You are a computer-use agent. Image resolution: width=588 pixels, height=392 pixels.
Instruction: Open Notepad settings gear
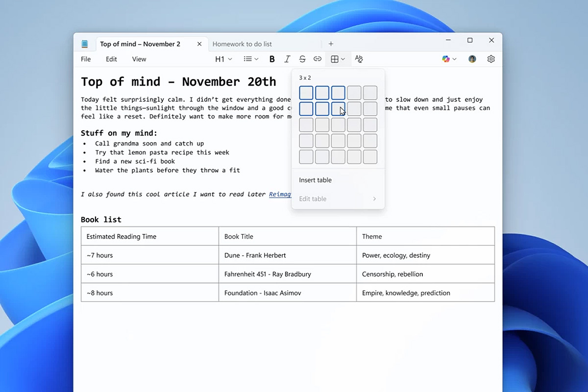point(491,59)
